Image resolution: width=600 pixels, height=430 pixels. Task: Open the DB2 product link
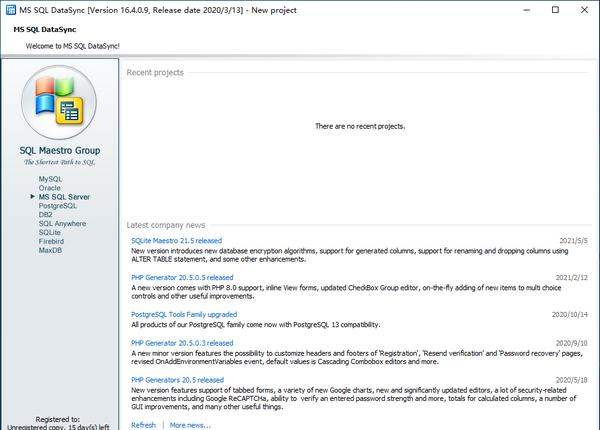point(45,215)
